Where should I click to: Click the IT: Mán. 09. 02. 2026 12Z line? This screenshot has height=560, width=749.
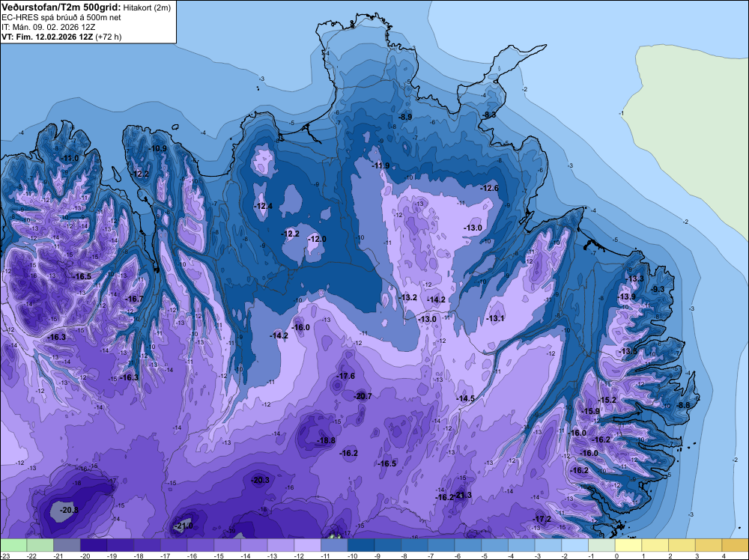[48, 27]
